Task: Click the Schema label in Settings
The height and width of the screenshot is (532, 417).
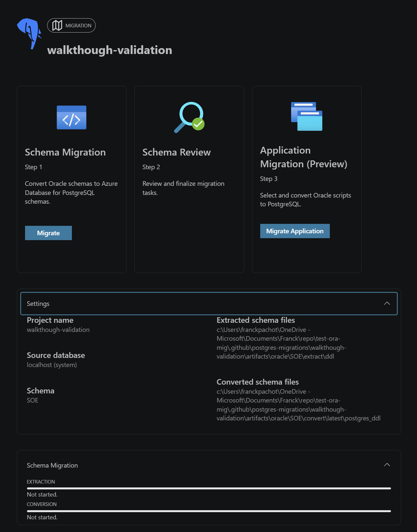Action: tap(41, 391)
